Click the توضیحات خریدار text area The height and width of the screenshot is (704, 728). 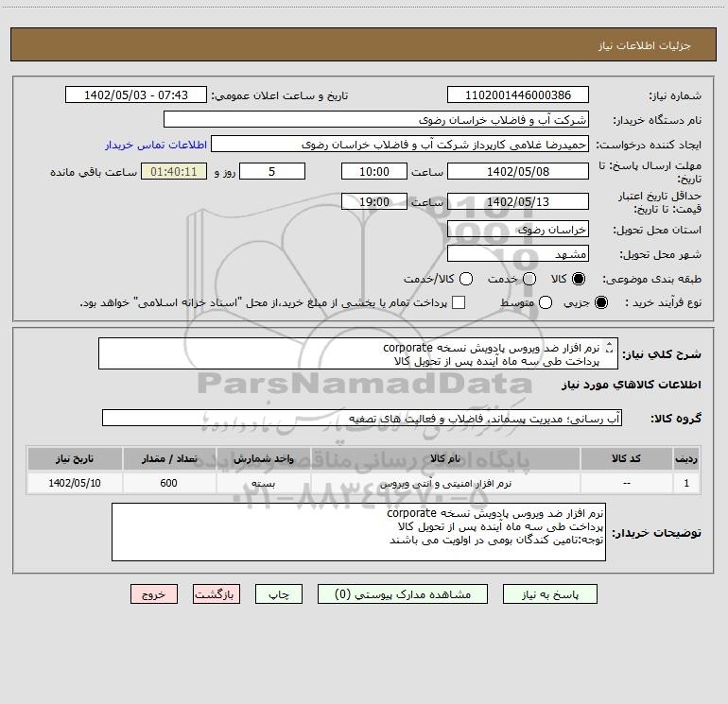(x=358, y=532)
